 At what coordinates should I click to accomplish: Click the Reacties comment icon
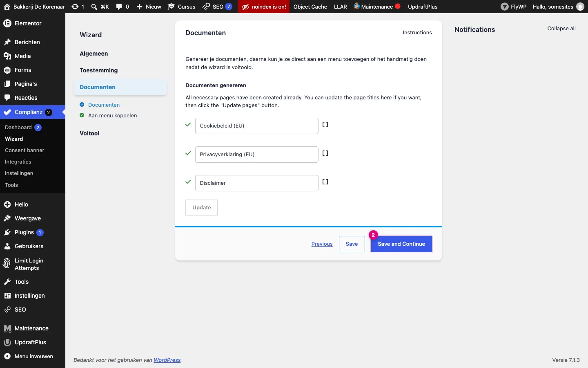pyautogui.click(x=7, y=98)
